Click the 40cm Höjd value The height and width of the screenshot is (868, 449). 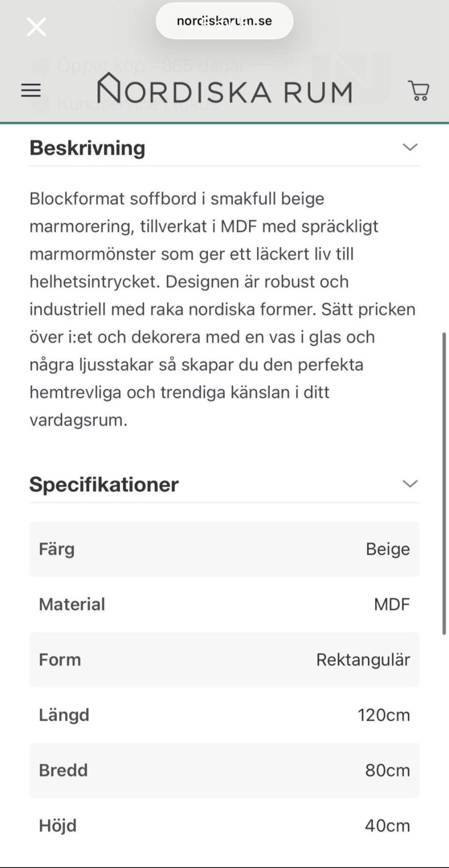click(x=387, y=825)
